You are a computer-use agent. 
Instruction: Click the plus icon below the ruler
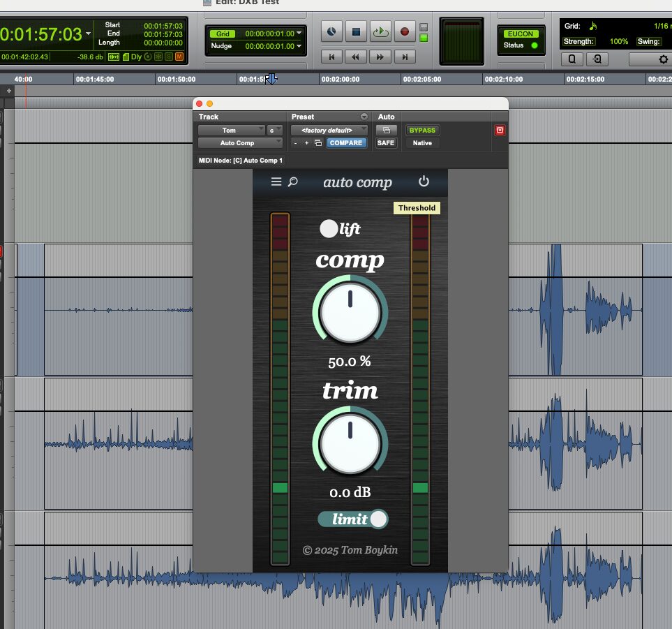[9, 91]
